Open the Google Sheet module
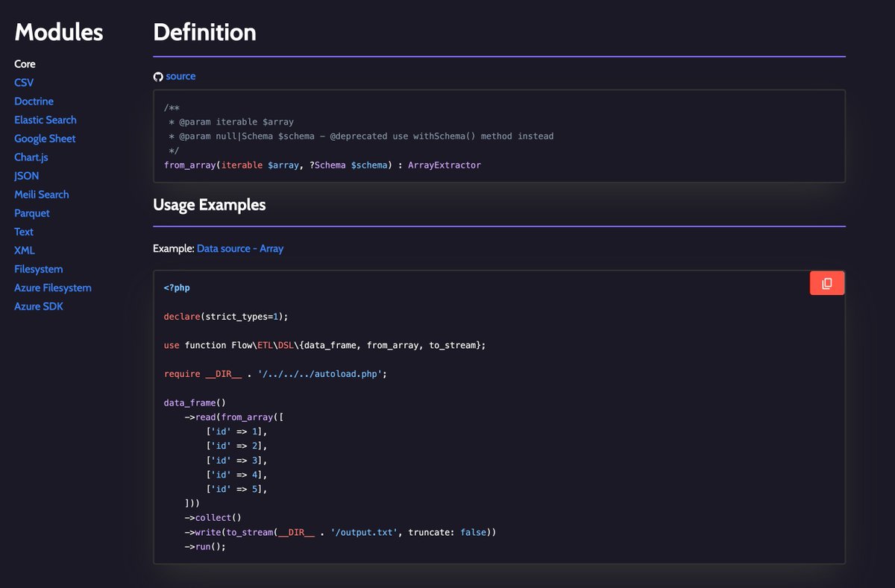Image resolution: width=895 pixels, height=588 pixels. (45, 139)
